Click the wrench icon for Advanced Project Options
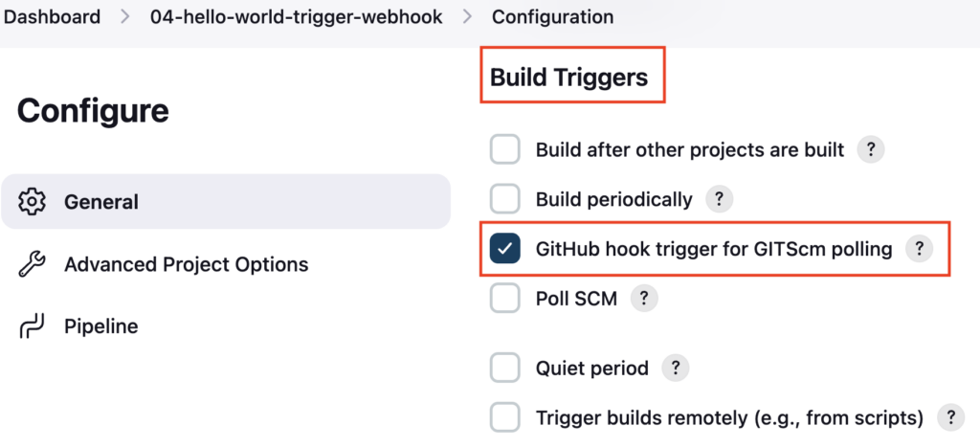980x448 pixels. click(32, 264)
